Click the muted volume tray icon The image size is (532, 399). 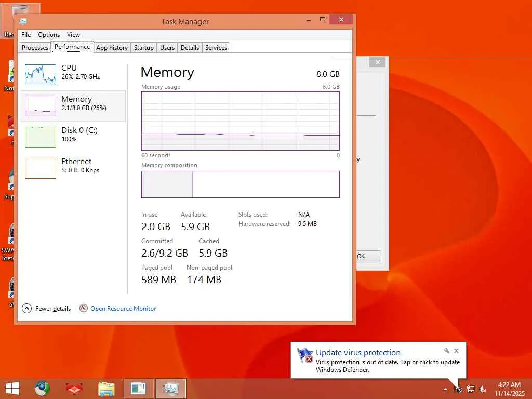[483, 389]
